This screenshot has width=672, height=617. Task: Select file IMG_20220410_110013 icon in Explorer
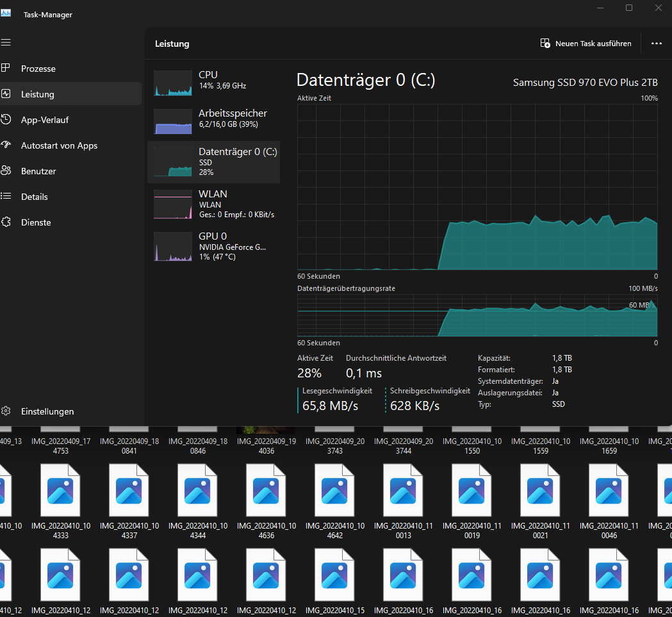[x=404, y=490]
